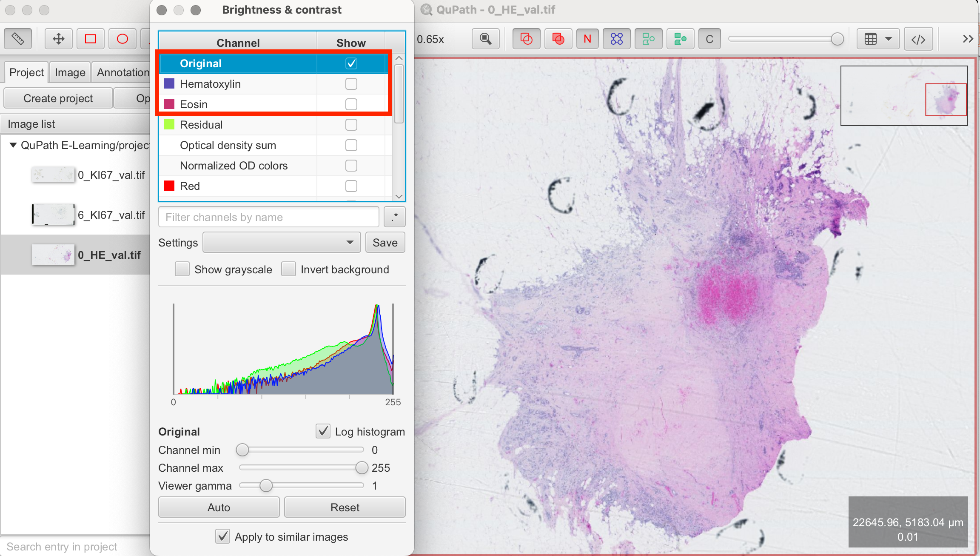The height and width of the screenshot is (556, 980).
Task: Collapse the QuPath E-Learning project tree
Action: 13,145
